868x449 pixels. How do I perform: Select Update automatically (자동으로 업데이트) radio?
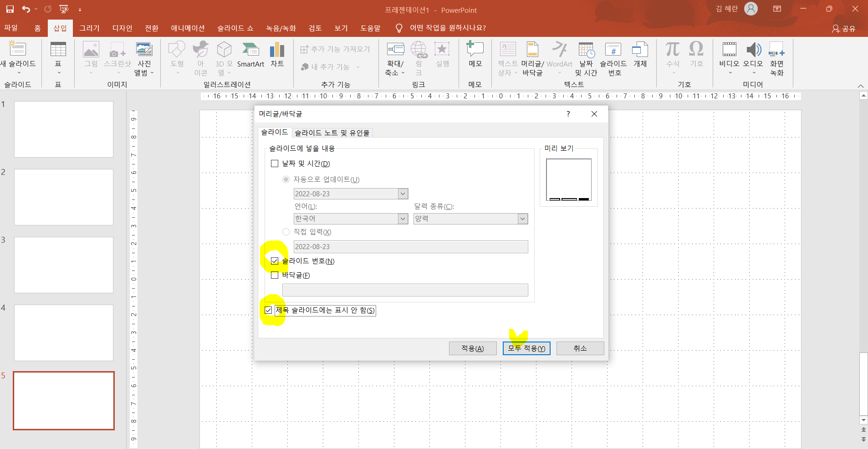pos(286,179)
